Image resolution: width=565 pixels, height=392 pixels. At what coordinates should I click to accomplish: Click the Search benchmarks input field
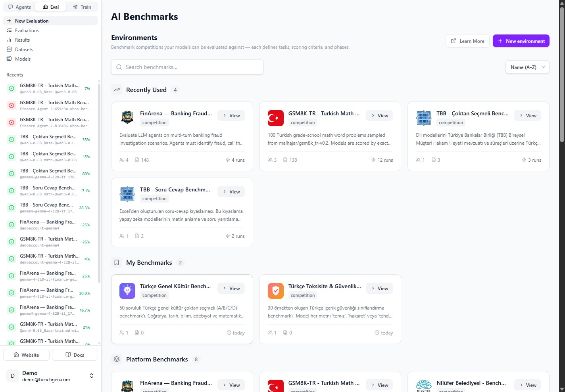click(x=187, y=67)
